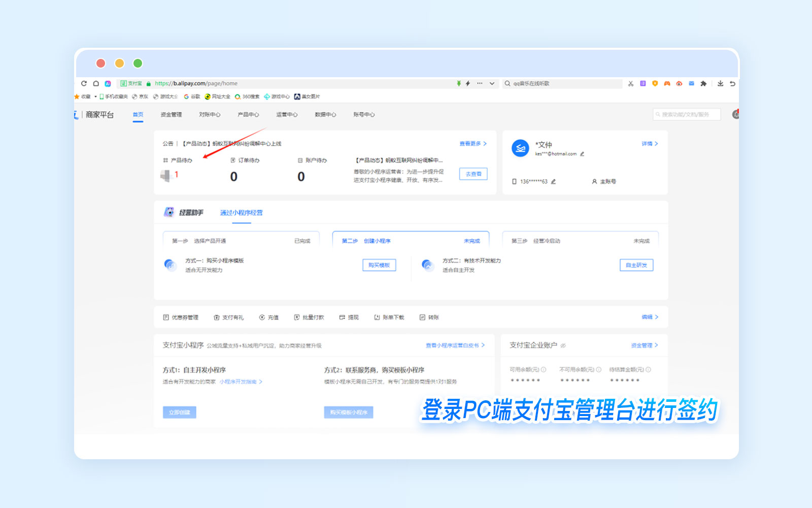
Task: Open the puzzle-piece extensions manager
Action: 703,83
